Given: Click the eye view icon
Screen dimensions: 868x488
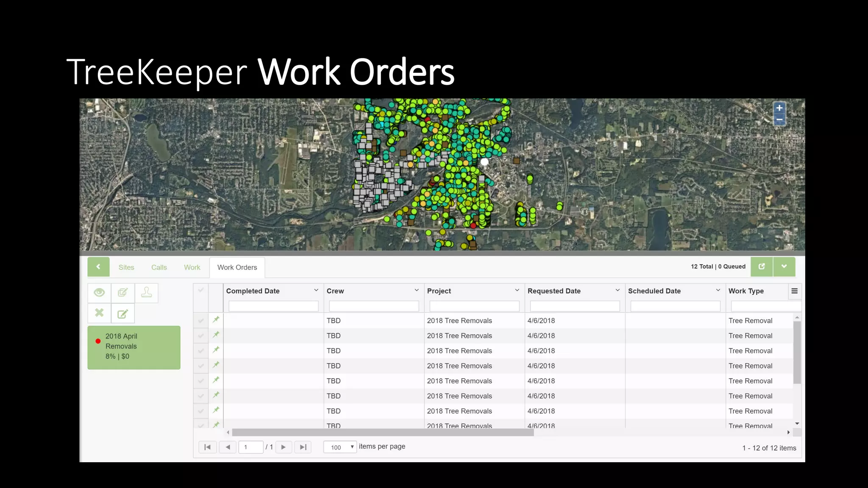Looking at the screenshot, I should [99, 293].
